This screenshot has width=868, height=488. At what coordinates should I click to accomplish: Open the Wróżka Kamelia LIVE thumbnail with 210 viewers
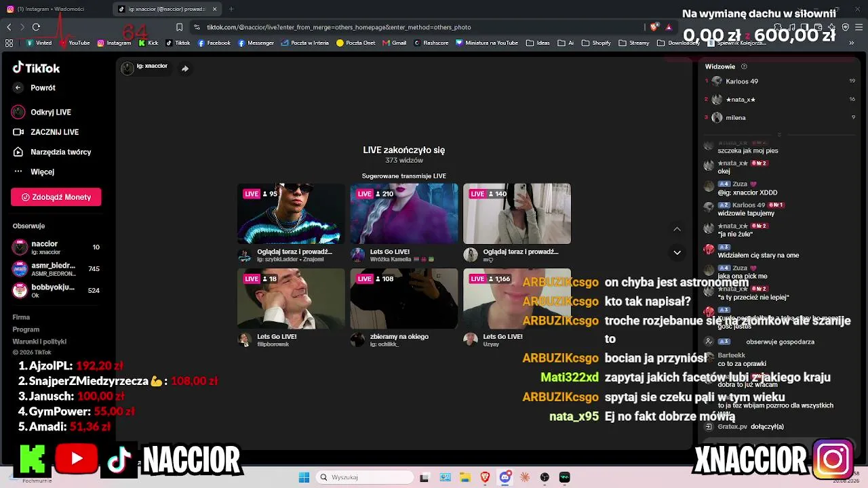click(x=404, y=213)
